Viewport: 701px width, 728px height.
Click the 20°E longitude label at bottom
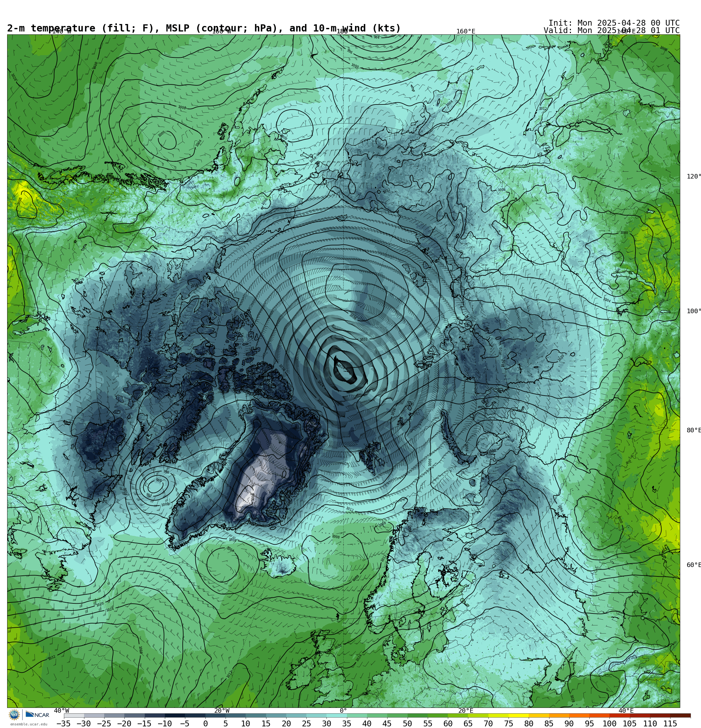tap(466, 711)
